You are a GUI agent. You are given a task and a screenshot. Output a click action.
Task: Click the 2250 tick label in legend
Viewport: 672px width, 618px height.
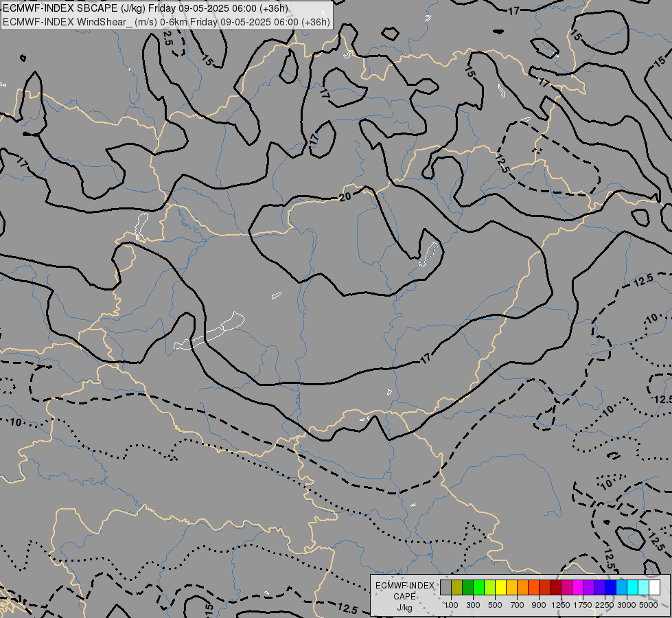click(x=605, y=605)
